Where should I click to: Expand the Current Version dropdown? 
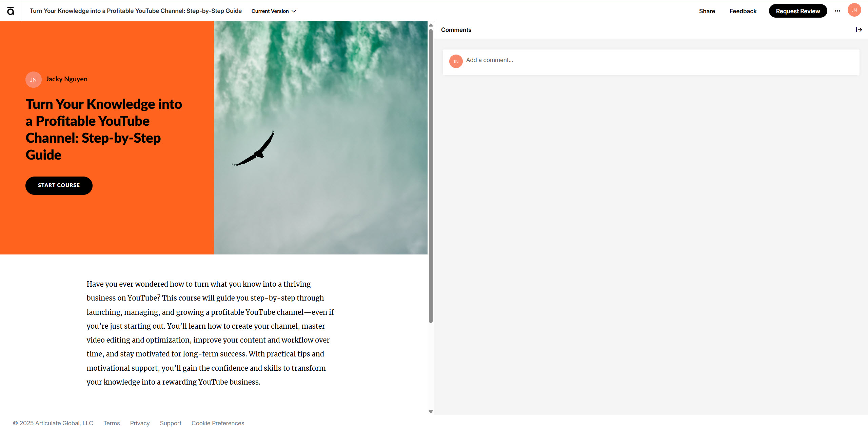coord(274,11)
